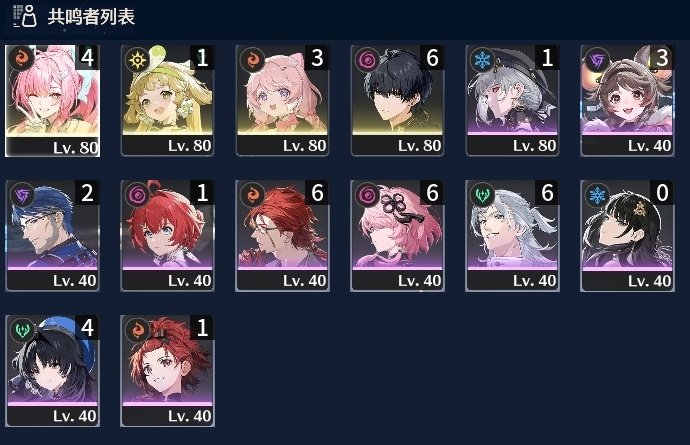Click the Glacio snowflake icon on the silver-haired character

(x=482, y=59)
